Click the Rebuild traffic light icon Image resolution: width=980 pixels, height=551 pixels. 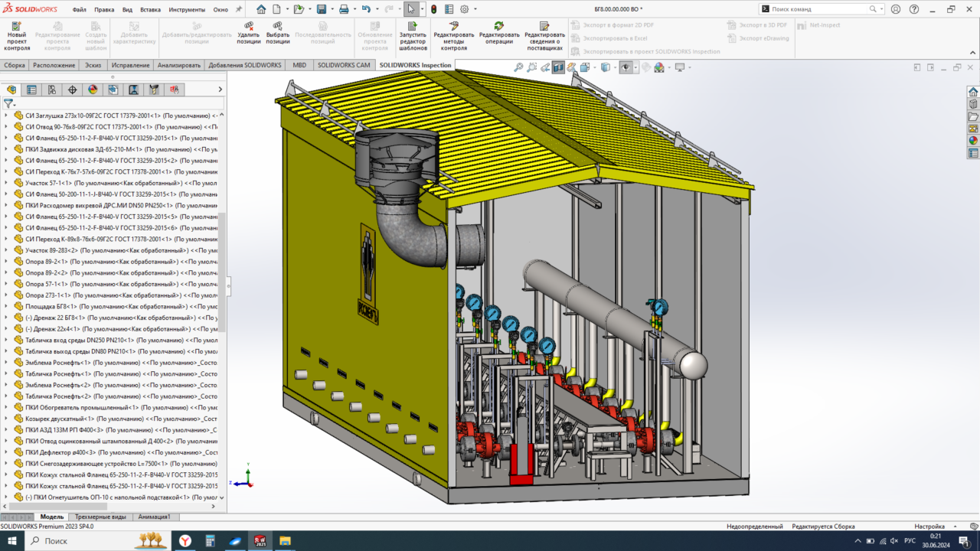tap(434, 10)
